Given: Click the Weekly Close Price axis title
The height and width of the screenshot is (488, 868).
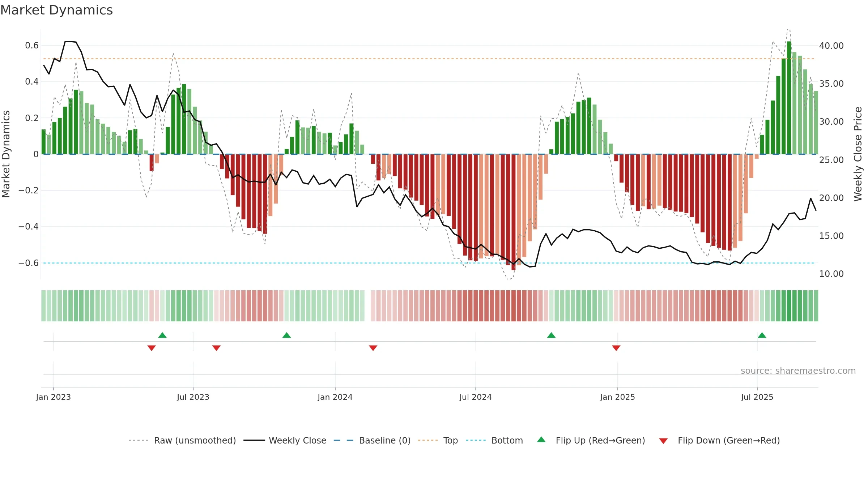Looking at the screenshot, I should (858, 154).
